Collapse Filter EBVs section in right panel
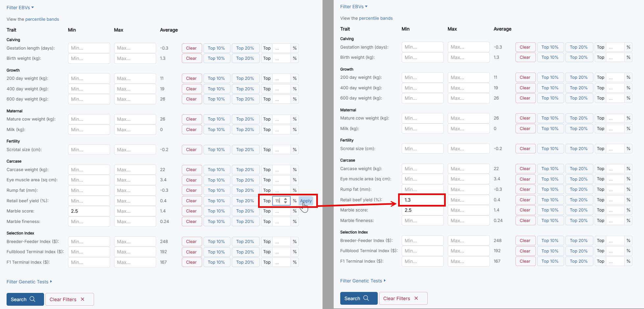 coord(354,7)
